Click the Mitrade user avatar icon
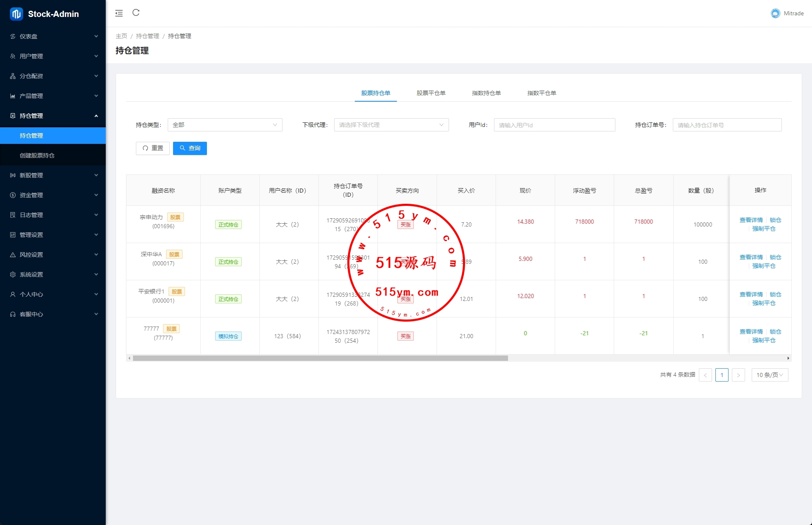 click(775, 13)
